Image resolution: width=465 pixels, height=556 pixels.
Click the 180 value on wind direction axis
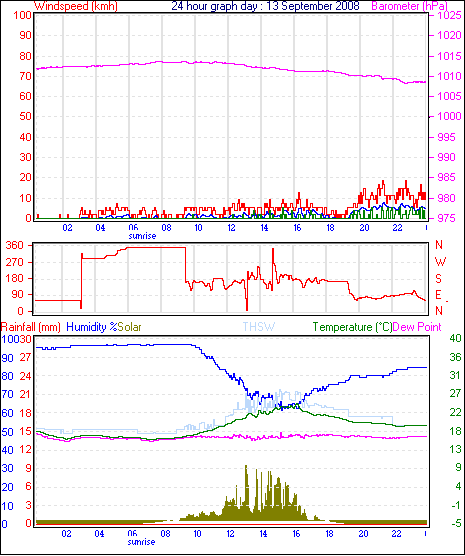(15, 278)
